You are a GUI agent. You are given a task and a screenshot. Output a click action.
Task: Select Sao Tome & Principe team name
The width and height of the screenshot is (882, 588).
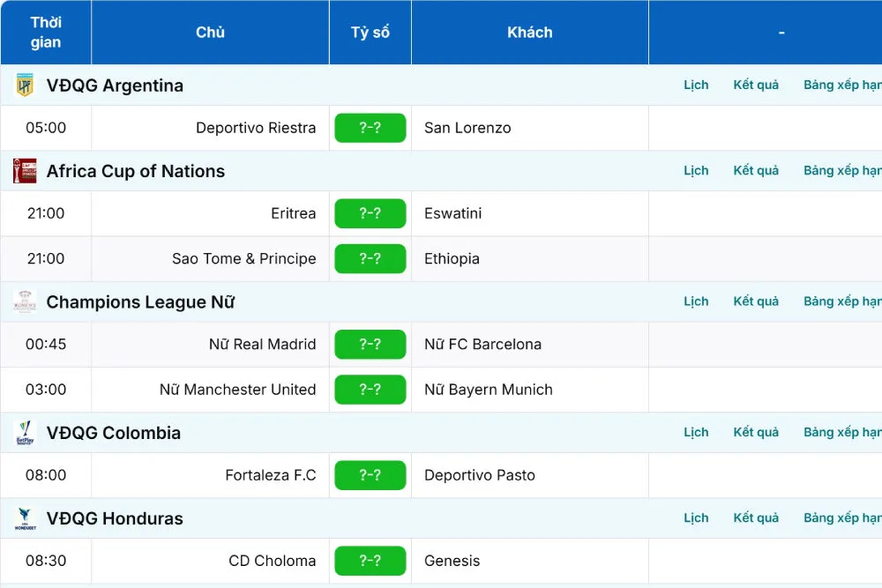pyautogui.click(x=243, y=259)
